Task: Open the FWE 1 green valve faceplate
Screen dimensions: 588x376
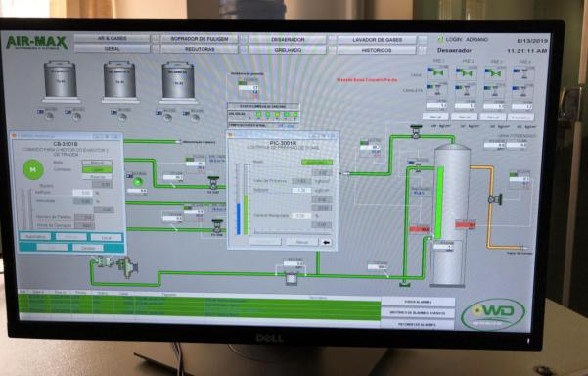Action: pyautogui.click(x=437, y=72)
